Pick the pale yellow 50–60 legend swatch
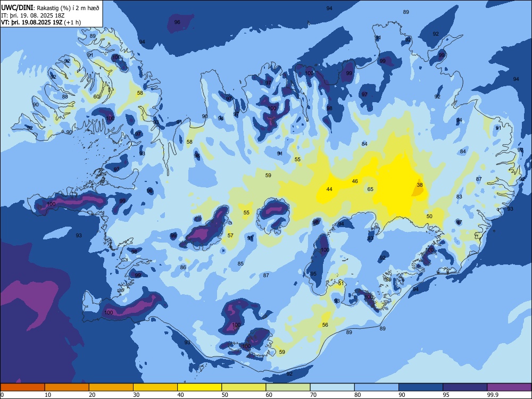Screen dimensions: 532x399 click(x=244, y=387)
